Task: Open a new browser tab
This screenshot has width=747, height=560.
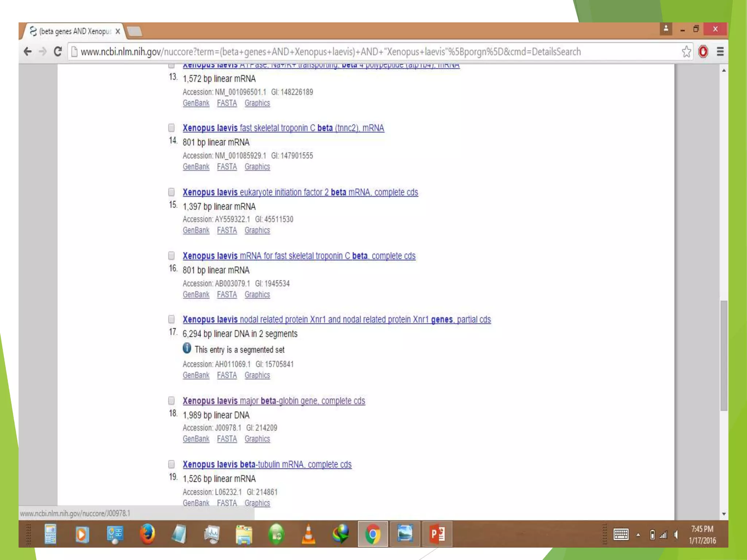Action: pyautogui.click(x=135, y=32)
